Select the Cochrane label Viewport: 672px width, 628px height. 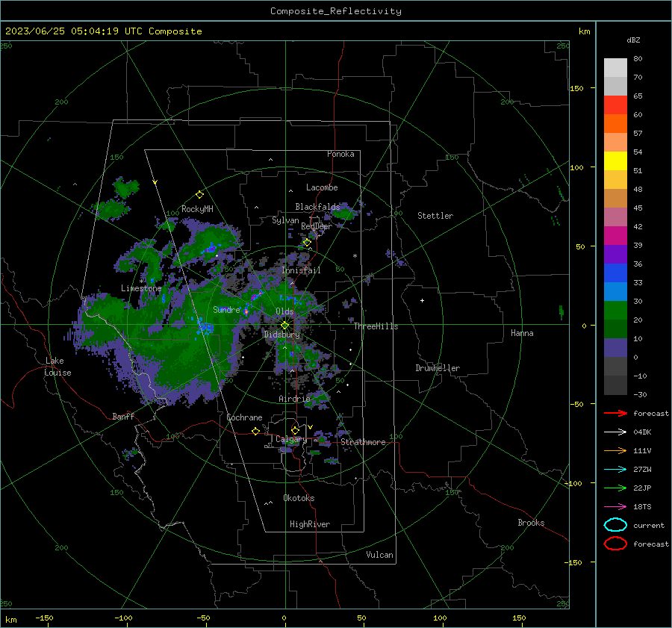click(244, 417)
